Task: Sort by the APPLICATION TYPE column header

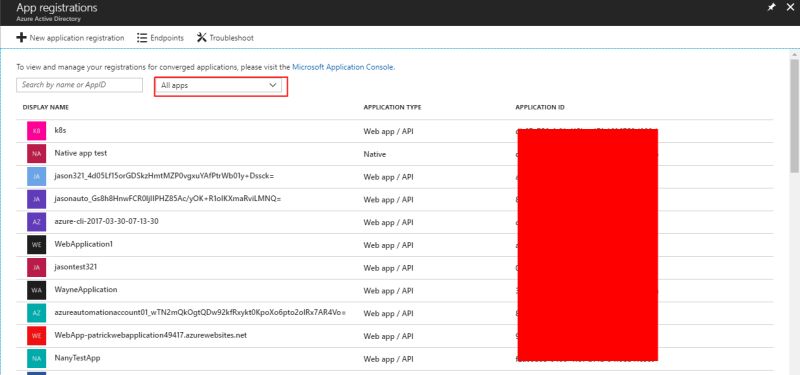Action: (392, 108)
